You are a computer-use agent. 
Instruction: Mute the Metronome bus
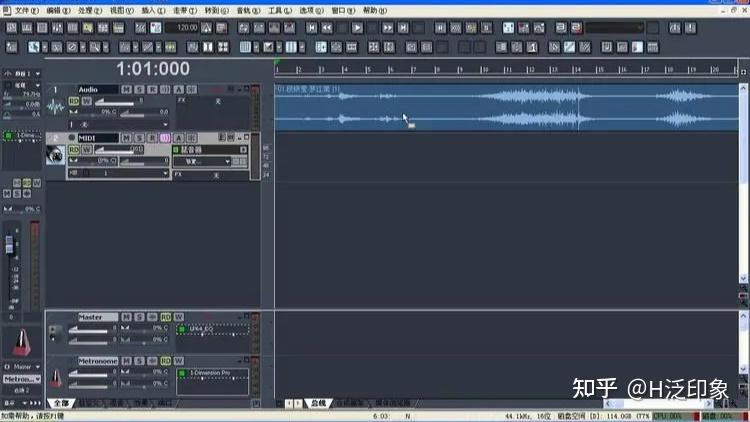[126, 361]
